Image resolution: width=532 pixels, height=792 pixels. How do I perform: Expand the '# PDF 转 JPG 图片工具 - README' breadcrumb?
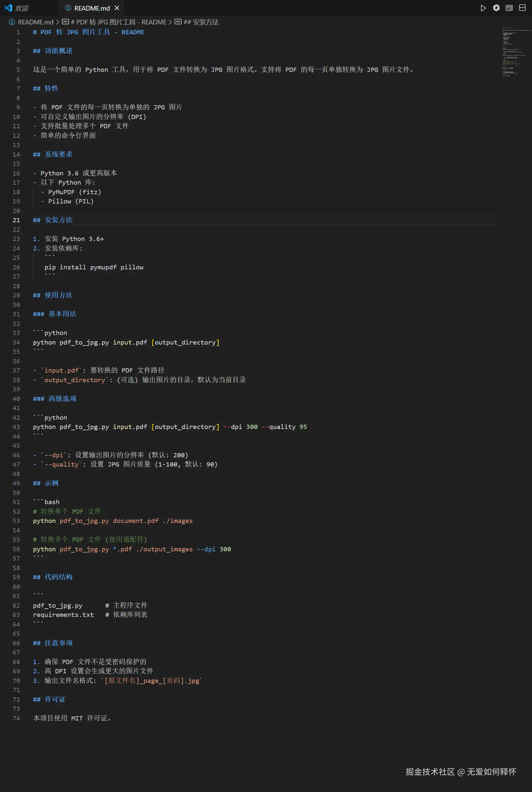point(114,22)
